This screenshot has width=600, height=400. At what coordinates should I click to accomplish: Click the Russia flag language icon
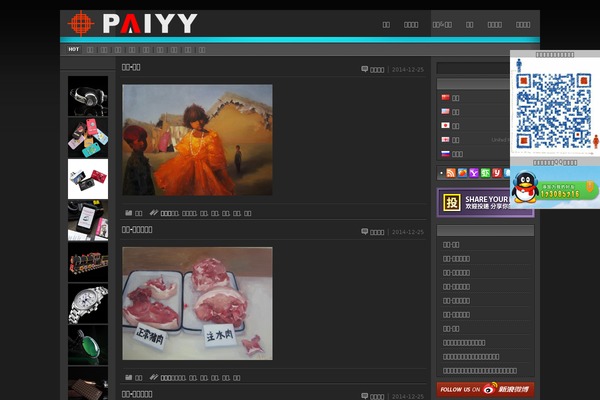pos(445,154)
